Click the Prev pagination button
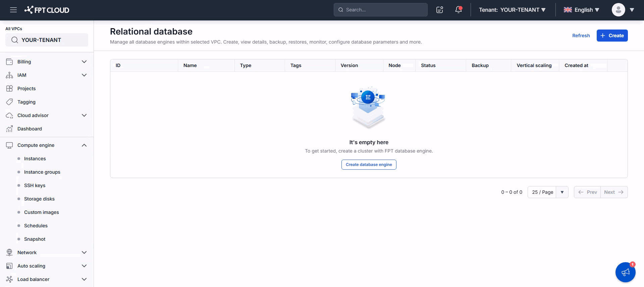Viewport: 644px width, 287px height. [x=587, y=192]
